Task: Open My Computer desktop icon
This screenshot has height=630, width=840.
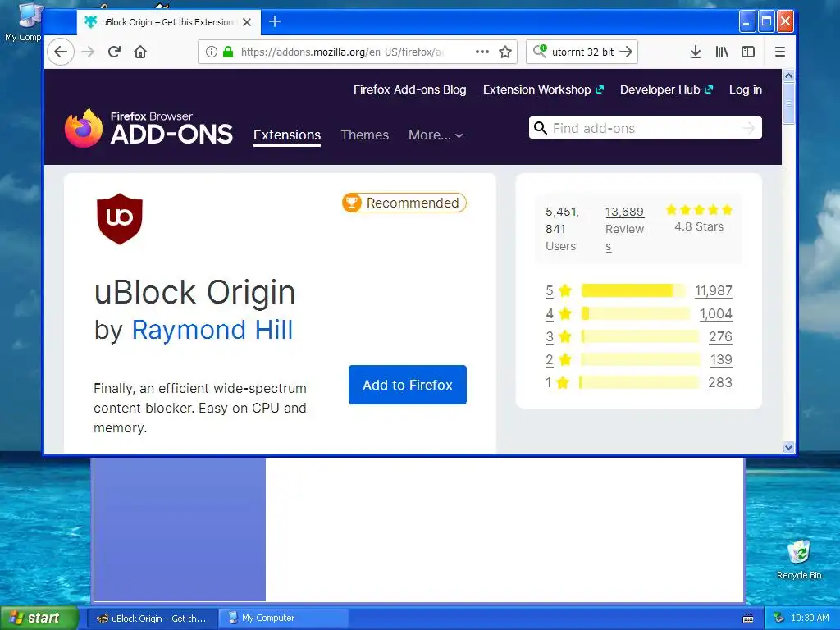Action: (x=22, y=22)
